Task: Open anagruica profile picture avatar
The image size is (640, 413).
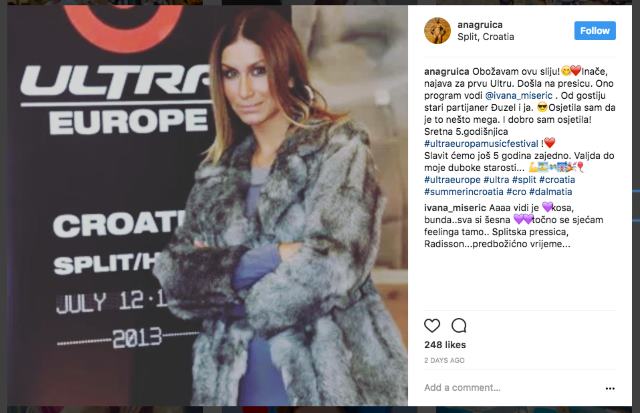Action: (437, 31)
